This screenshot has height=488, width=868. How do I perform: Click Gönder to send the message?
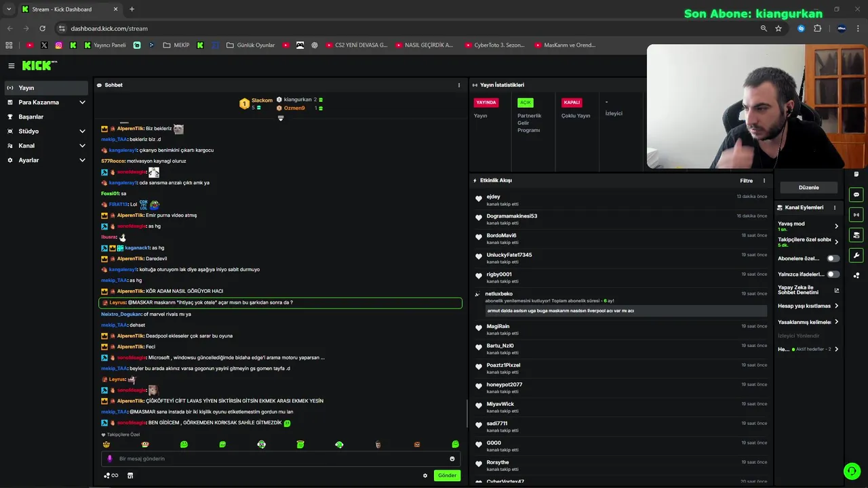point(447,476)
